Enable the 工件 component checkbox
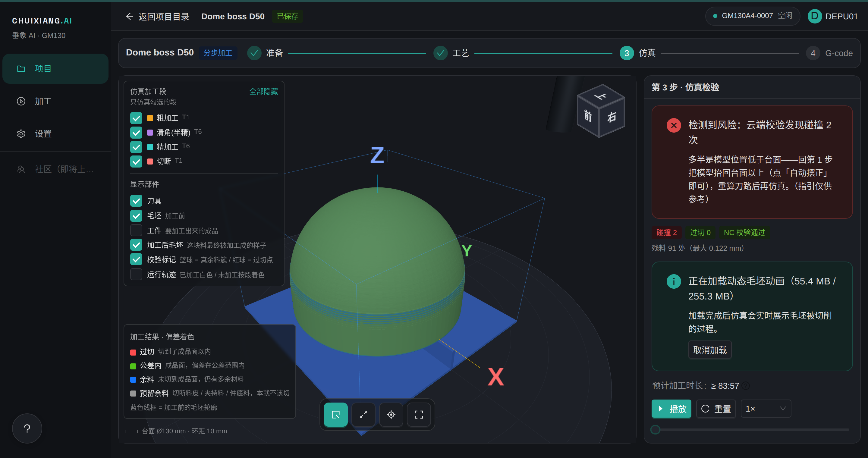The image size is (868, 458). pyautogui.click(x=136, y=230)
